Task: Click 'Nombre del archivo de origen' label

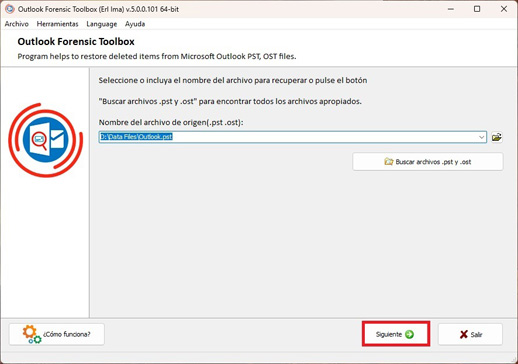Action: (x=171, y=122)
